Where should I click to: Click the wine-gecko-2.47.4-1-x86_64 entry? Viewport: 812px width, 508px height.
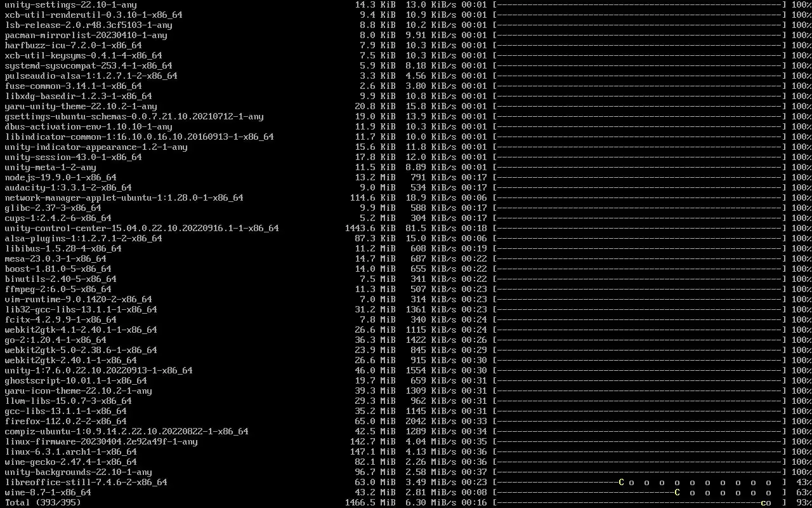click(x=71, y=462)
